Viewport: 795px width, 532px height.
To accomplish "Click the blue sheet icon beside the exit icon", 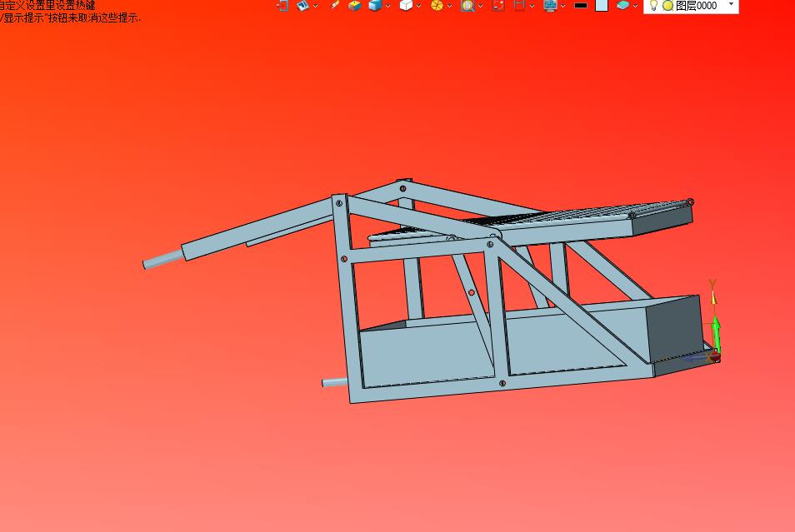I will [302, 5].
